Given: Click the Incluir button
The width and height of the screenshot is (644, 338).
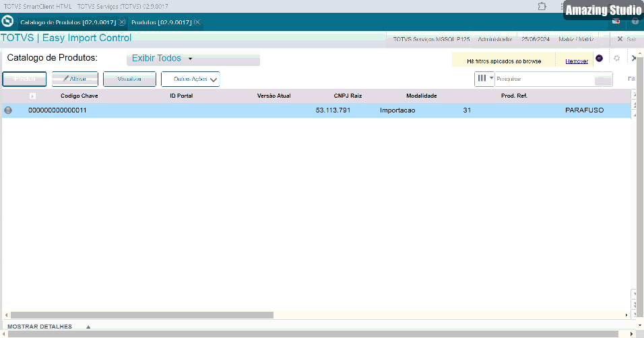Looking at the screenshot, I should click(x=24, y=79).
